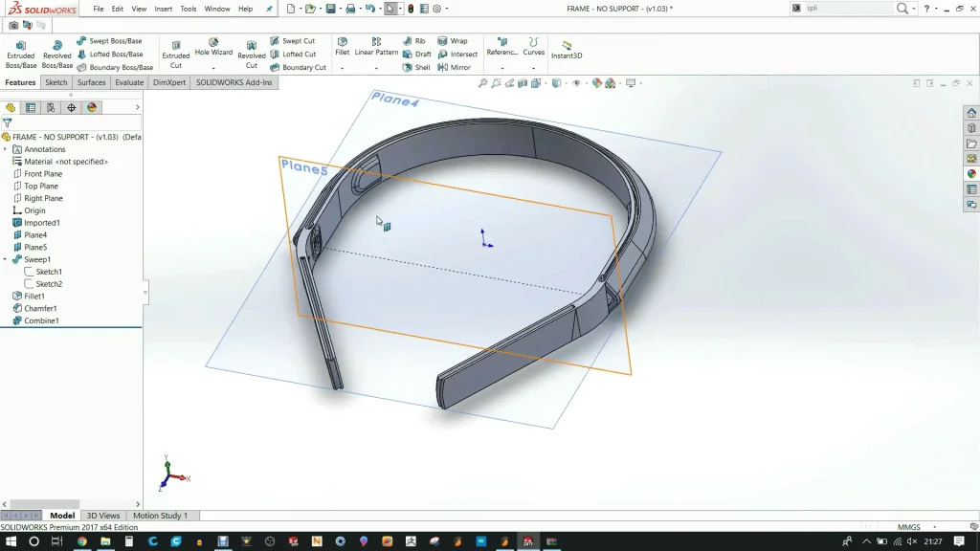This screenshot has width=980, height=551.
Task: Expand the Annotations tree node
Action: click(6, 149)
